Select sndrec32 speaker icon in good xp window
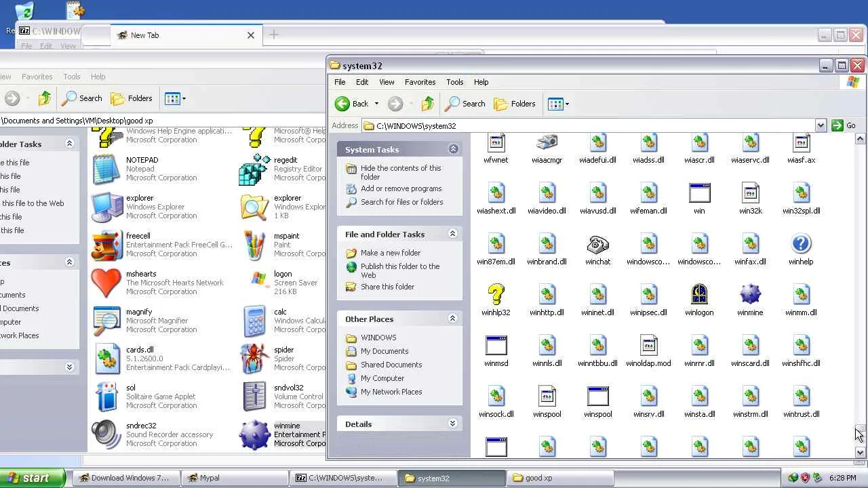This screenshot has width=868, height=488. click(x=106, y=435)
